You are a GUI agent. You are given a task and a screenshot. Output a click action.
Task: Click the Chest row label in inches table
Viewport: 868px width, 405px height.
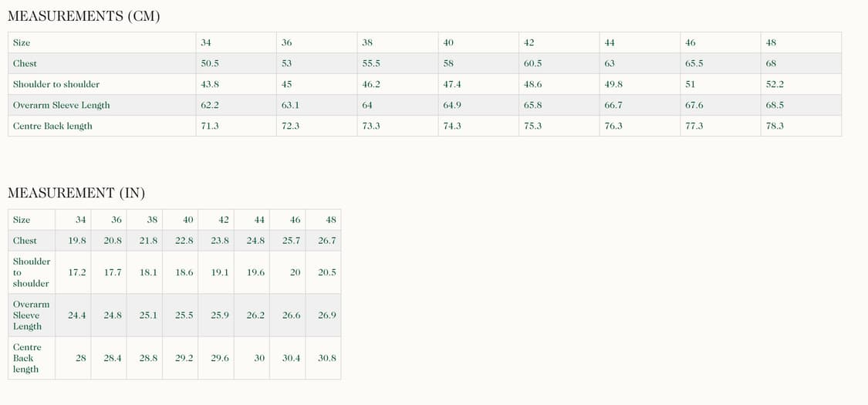click(25, 241)
